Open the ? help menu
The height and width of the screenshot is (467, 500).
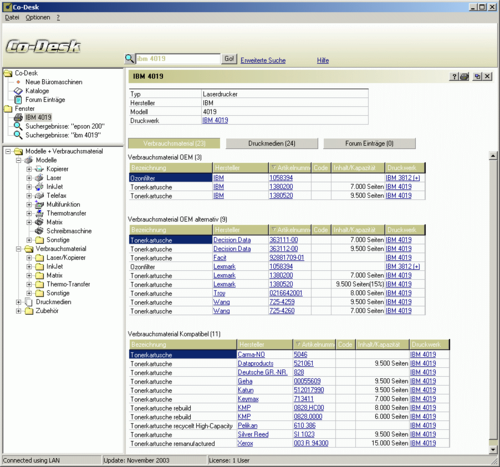tap(58, 17)
